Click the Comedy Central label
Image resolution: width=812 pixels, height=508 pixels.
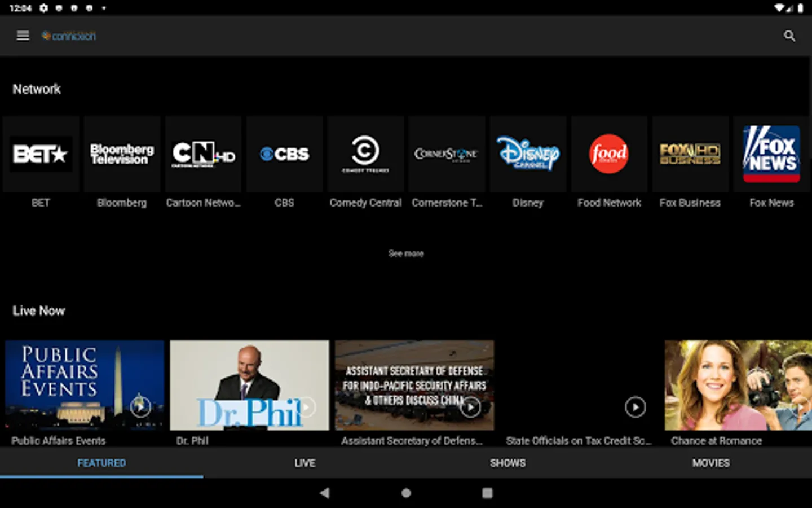point(365,203)
